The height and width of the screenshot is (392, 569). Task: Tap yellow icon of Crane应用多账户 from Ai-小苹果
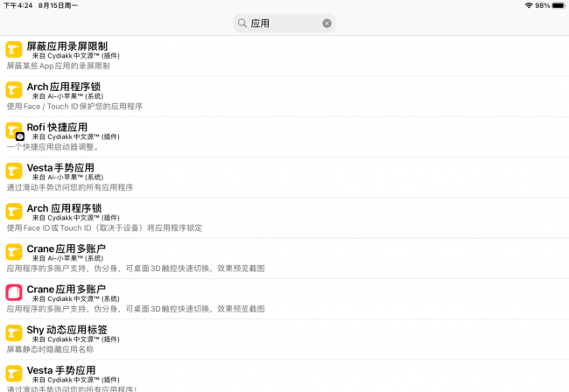click(14, 252)
